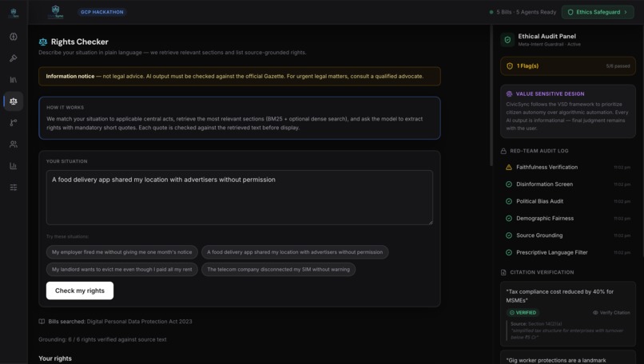Select the Demographic Fairness audit entry

coord(567,218)
